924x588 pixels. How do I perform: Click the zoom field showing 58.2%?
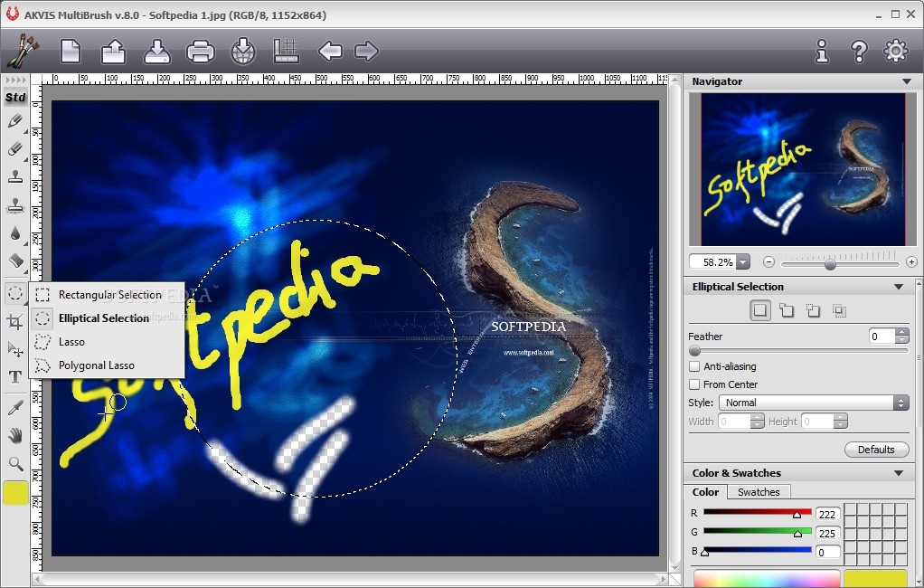click(713, 261)
